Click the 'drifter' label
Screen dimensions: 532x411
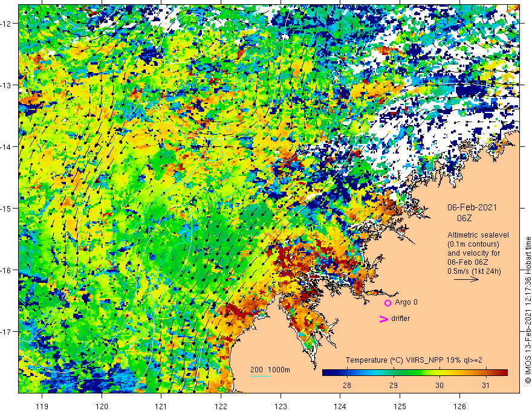tap(400, 319)
